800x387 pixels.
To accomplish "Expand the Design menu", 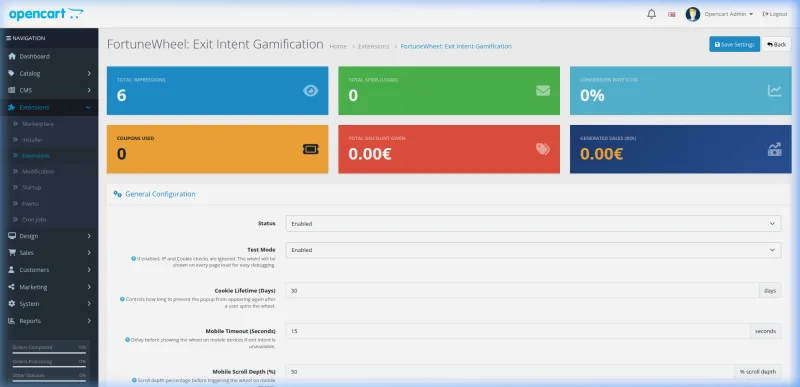I will pyautogui.click(x=49, y=236).
